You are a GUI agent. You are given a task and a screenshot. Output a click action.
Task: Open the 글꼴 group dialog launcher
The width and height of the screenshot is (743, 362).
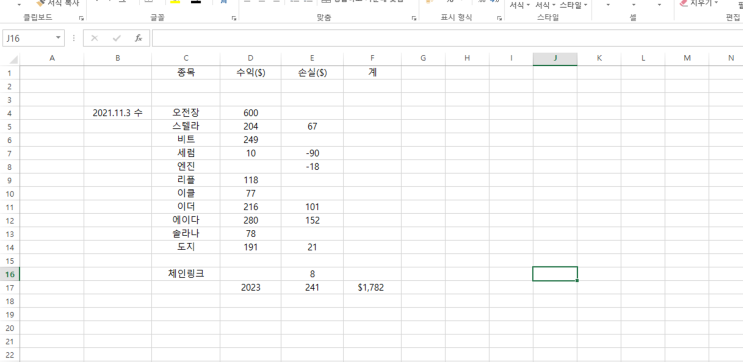coord(234,18)
